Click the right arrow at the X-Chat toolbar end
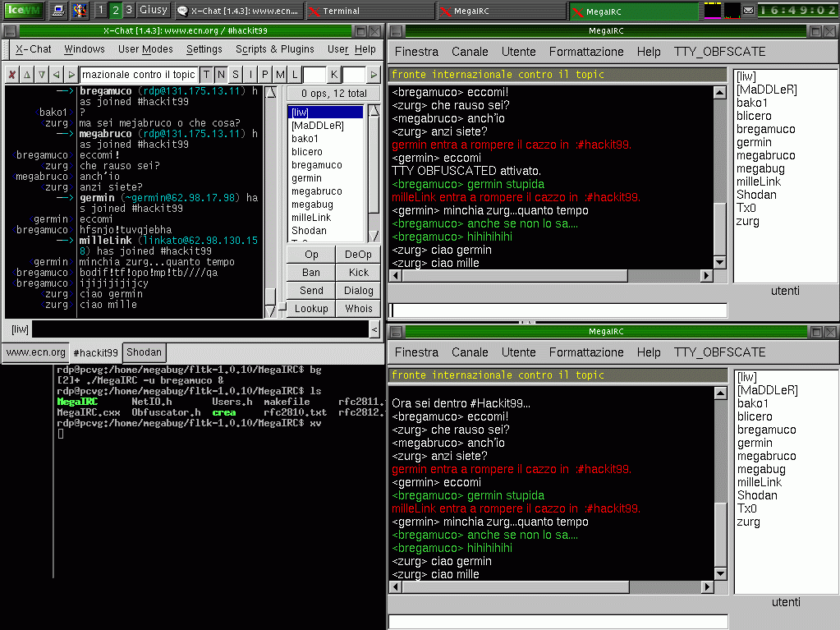This screenshot has height=630, width=840. pyautogui.click(x=374, y=75)
